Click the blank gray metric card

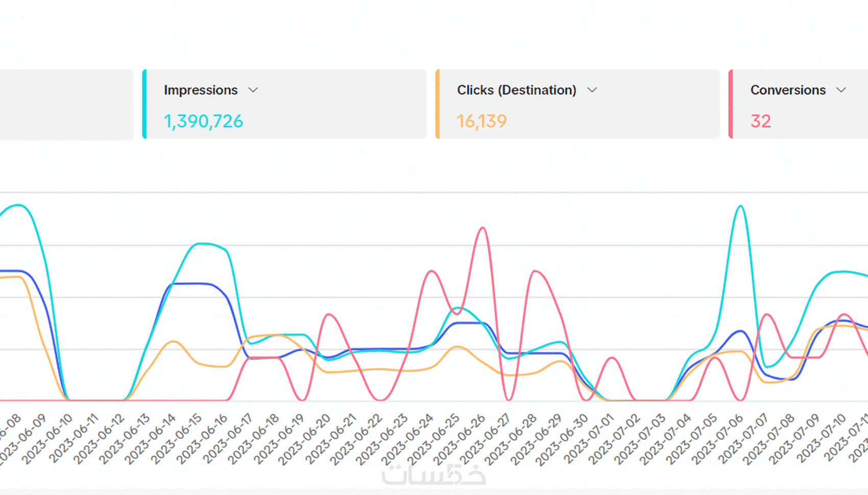click(x=66, y=104)
